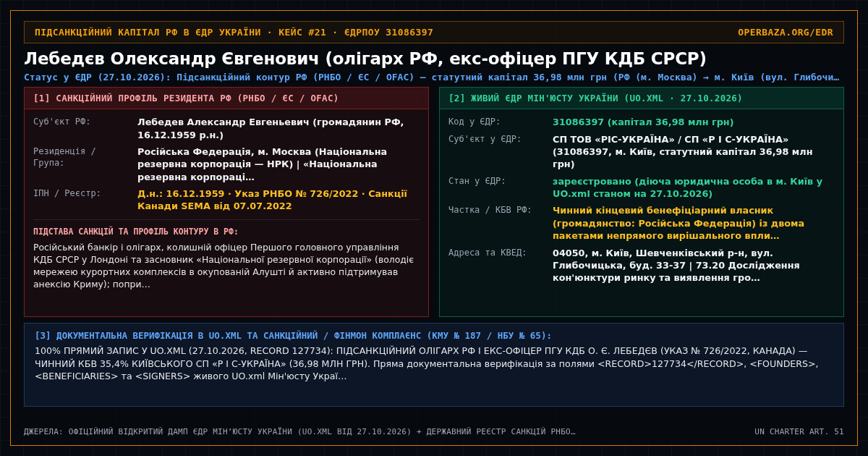
Task: Click the 'Суб'єкт РФ:' label
Action: (x=62, y=122)
